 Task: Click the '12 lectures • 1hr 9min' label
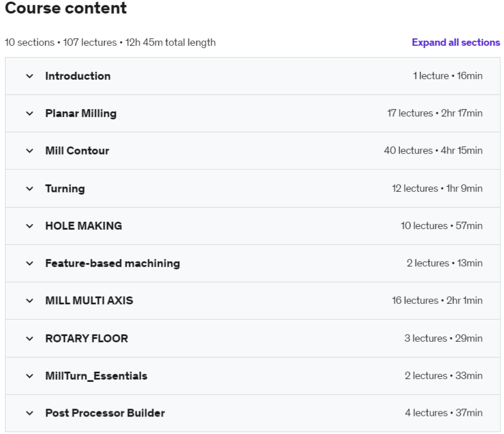(437, 188)
